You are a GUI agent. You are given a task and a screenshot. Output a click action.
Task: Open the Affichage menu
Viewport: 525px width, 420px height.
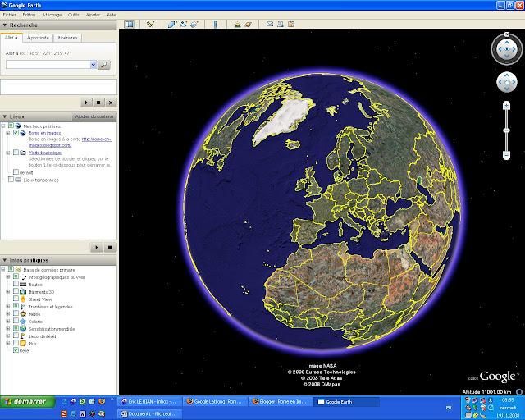[x=52, y=15]
